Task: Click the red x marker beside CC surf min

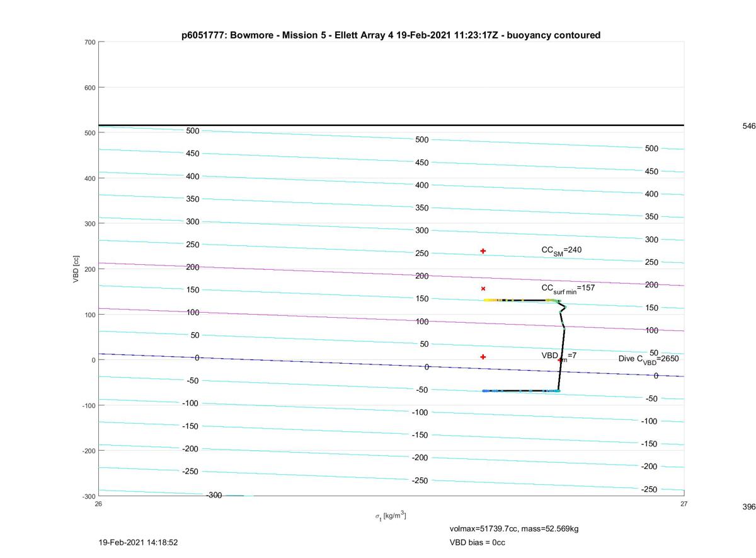Action: (483, 289)
